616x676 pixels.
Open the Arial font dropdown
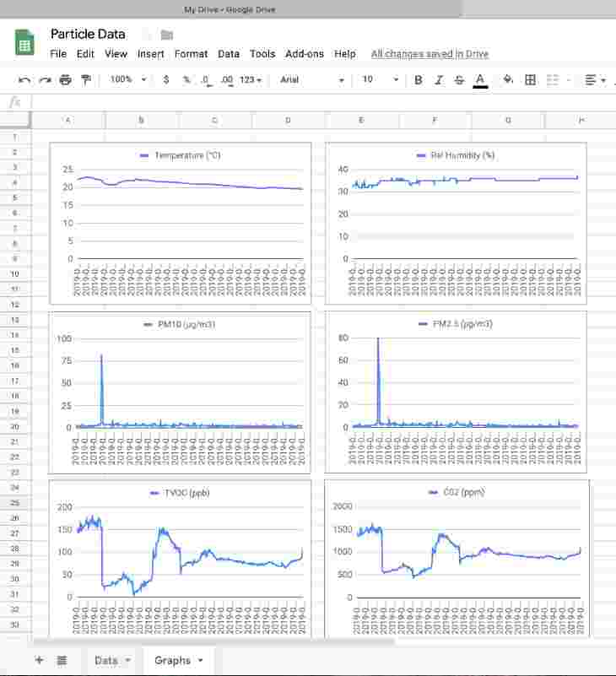click(x=312, y=80)
